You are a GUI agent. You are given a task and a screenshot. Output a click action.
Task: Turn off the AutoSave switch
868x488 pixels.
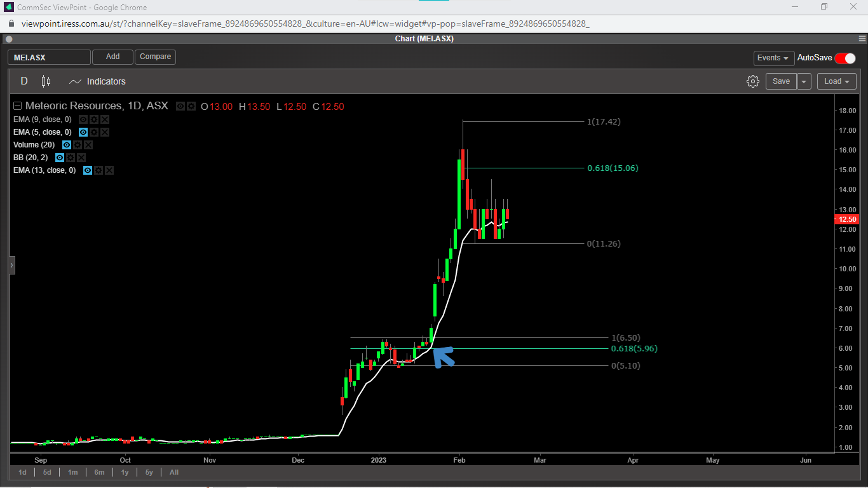pos(845,58)
